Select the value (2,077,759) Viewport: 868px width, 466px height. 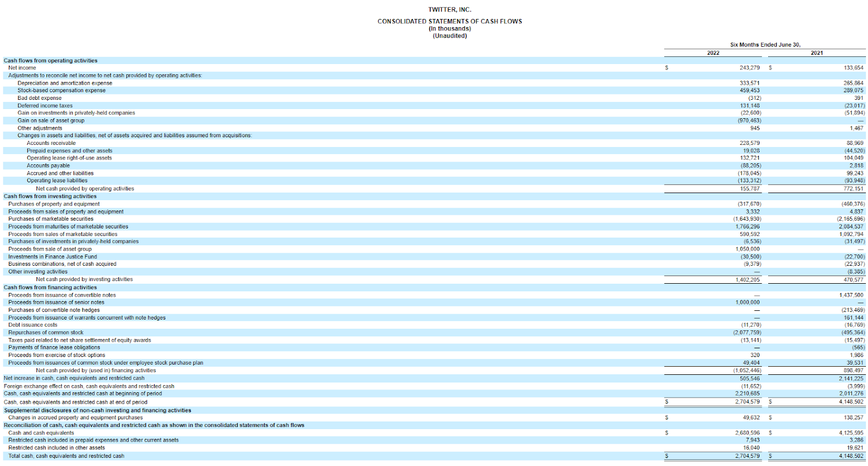(x=747, y=333)
